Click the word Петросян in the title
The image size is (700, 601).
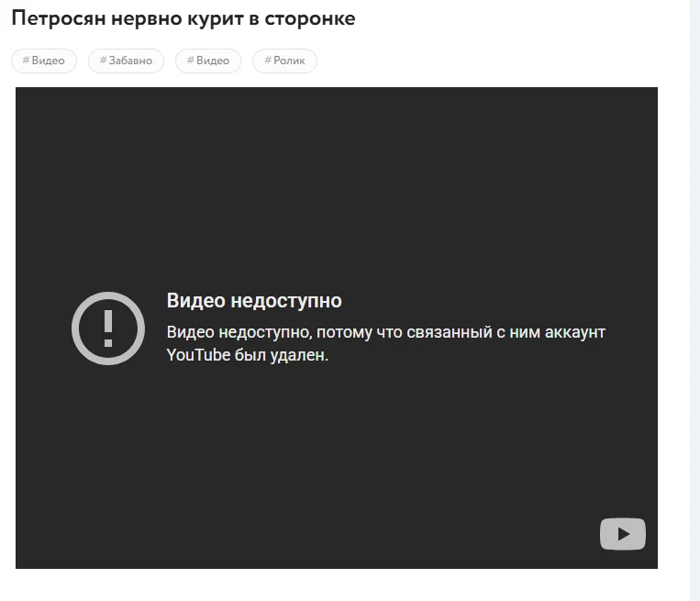tap(59, 18)
